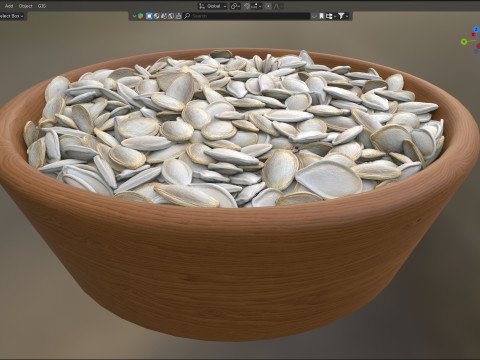The width and height of the screenshot is (480, 360).
Task: Expand the asset shelf chevron on left
Action: [x=134, y=16]
